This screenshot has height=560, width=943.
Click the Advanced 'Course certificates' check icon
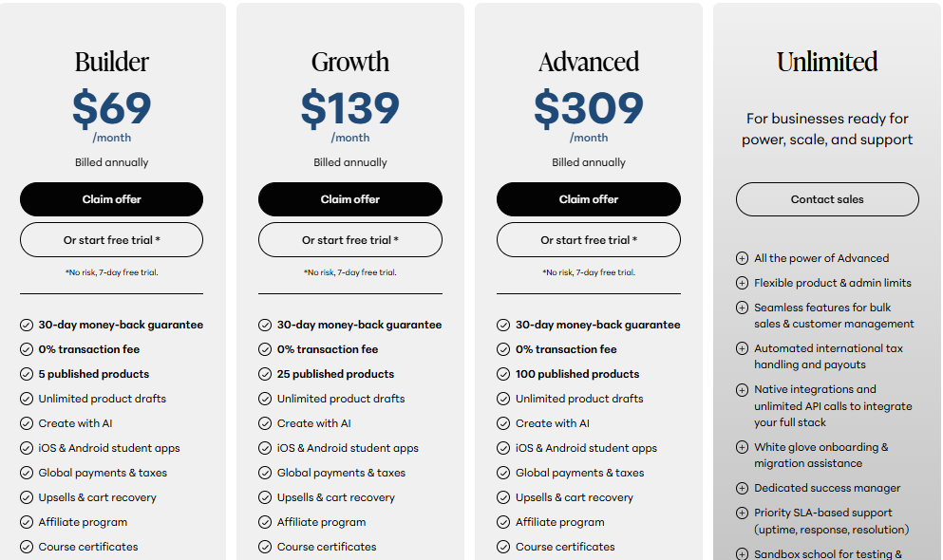tap(503, 547)
